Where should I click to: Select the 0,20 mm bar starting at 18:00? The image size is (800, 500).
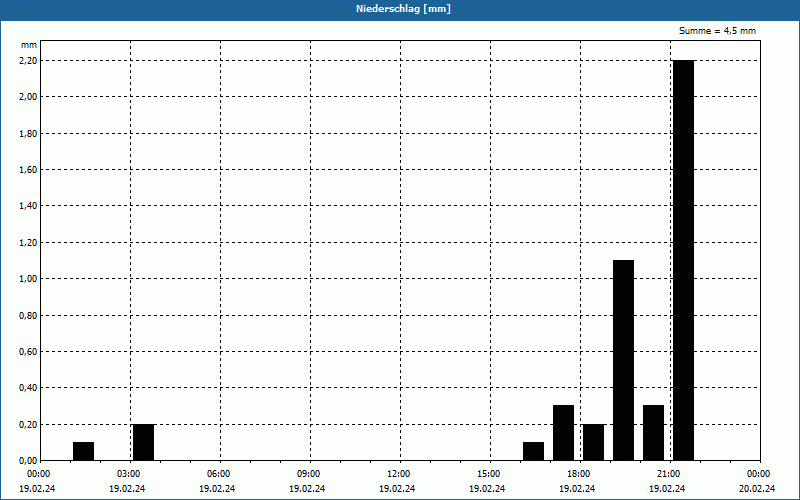(x=593, y=442)
